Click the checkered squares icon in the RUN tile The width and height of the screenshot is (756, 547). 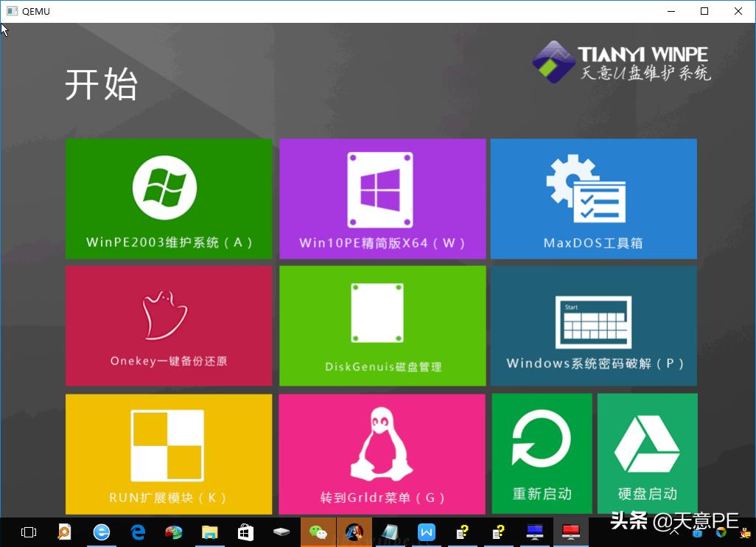pos(167,445)
